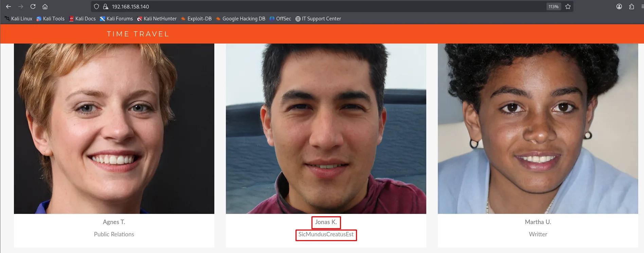Bookmark this page with the star
The image size is (644, 253).
(568, 6)
